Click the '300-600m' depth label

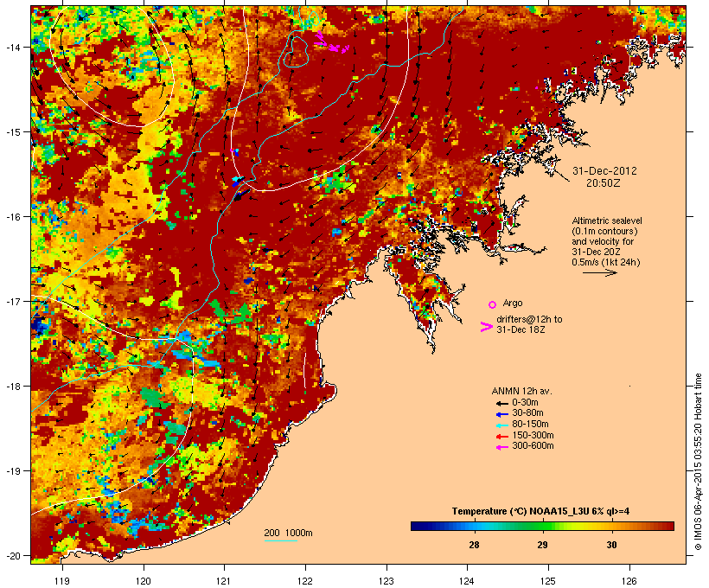pos(533,446)
